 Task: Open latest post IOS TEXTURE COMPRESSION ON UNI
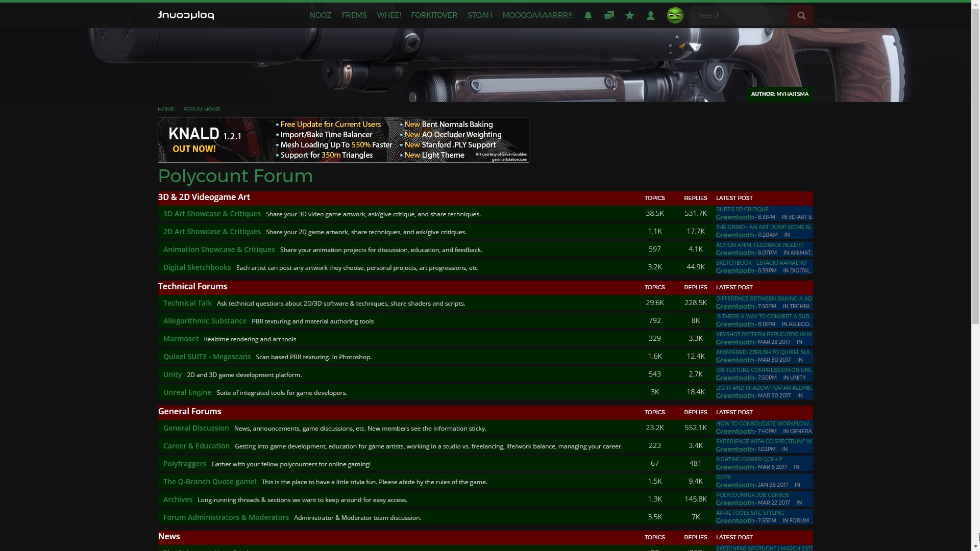pyautogui.click(x=764, y=370)
